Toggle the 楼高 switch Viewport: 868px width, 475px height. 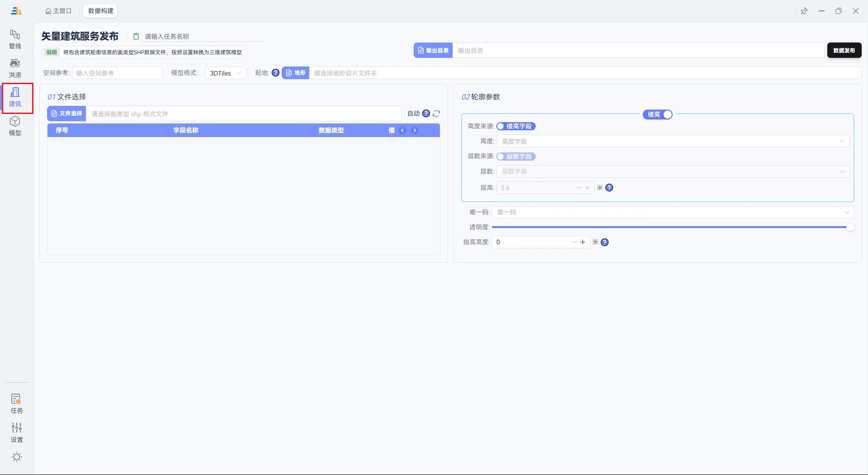658,114
